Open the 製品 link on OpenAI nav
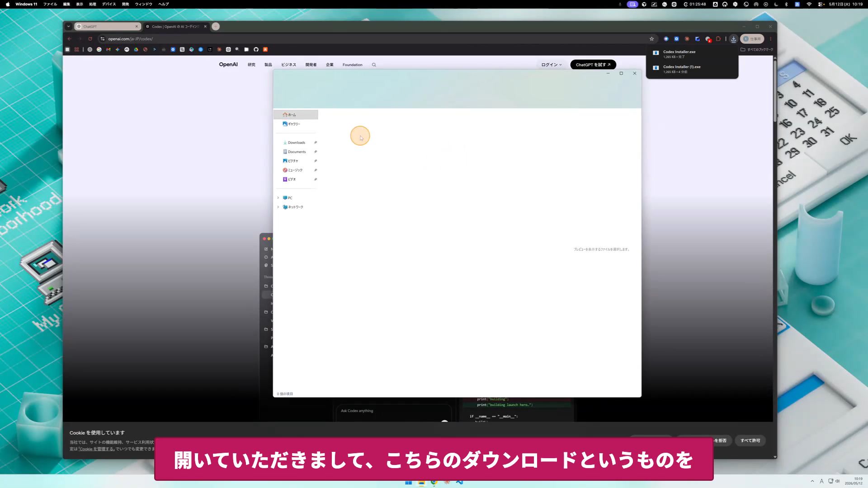Viewport: 868px width, 488px height. pyautogui.click(x=268, y=65)
